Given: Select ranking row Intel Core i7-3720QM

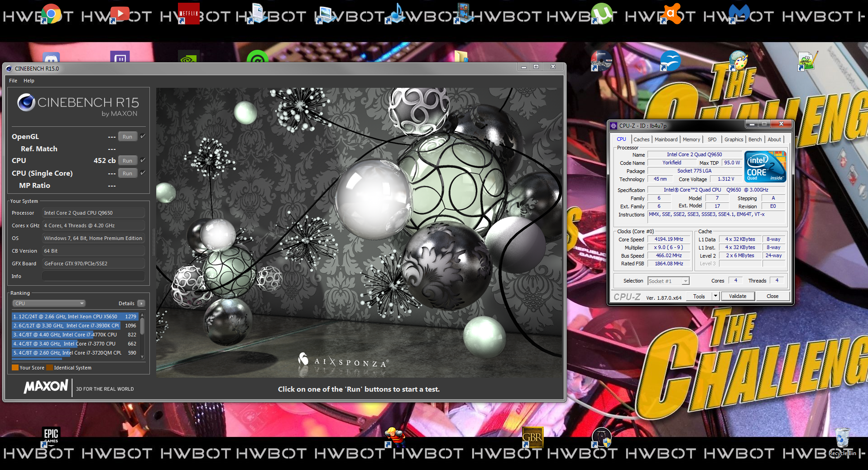Looking at the screenshot, I should (75, 353).
